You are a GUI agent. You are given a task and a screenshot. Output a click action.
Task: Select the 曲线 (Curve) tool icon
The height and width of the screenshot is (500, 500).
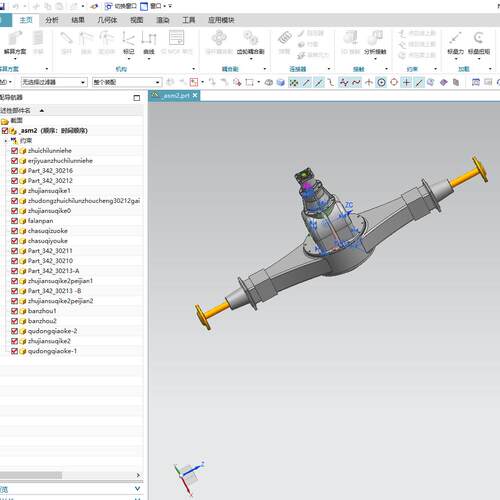click(149, 42)
